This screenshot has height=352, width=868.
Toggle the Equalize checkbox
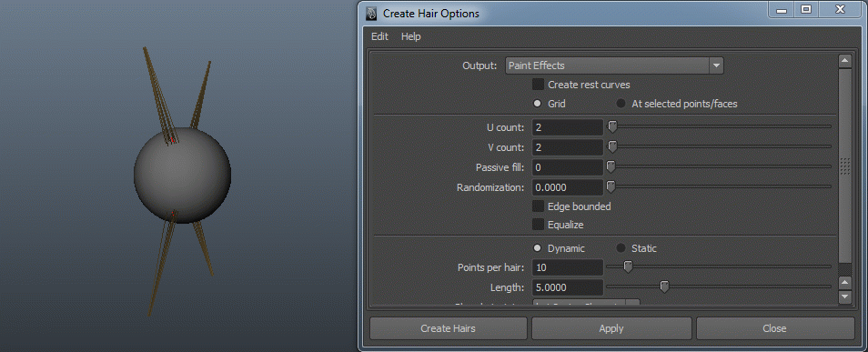coord(538,225)
